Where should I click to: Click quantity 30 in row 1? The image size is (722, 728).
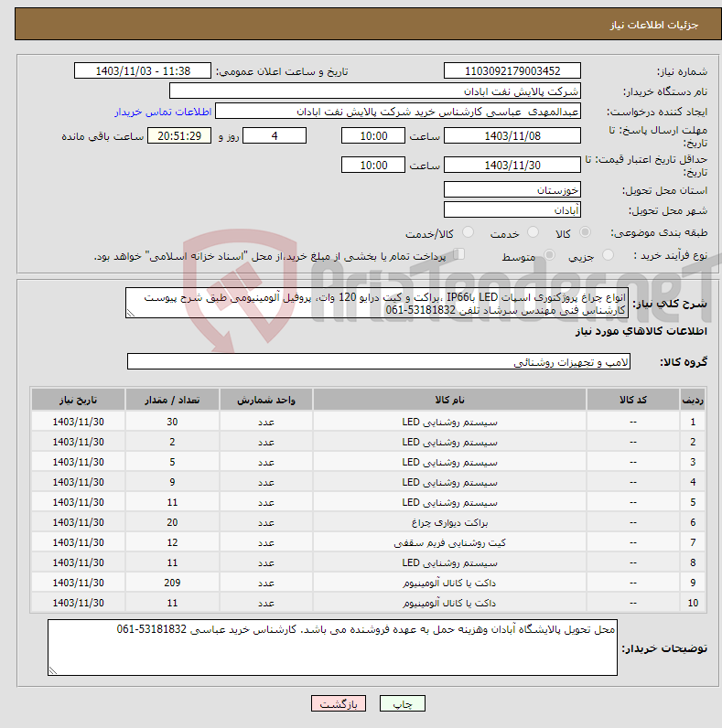click(x=172, y=422)
